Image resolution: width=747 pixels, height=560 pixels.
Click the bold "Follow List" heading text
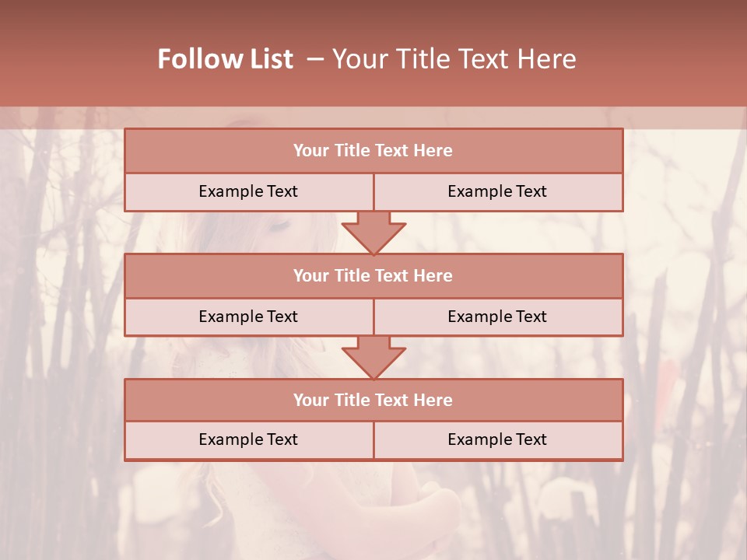click(226, 59)
